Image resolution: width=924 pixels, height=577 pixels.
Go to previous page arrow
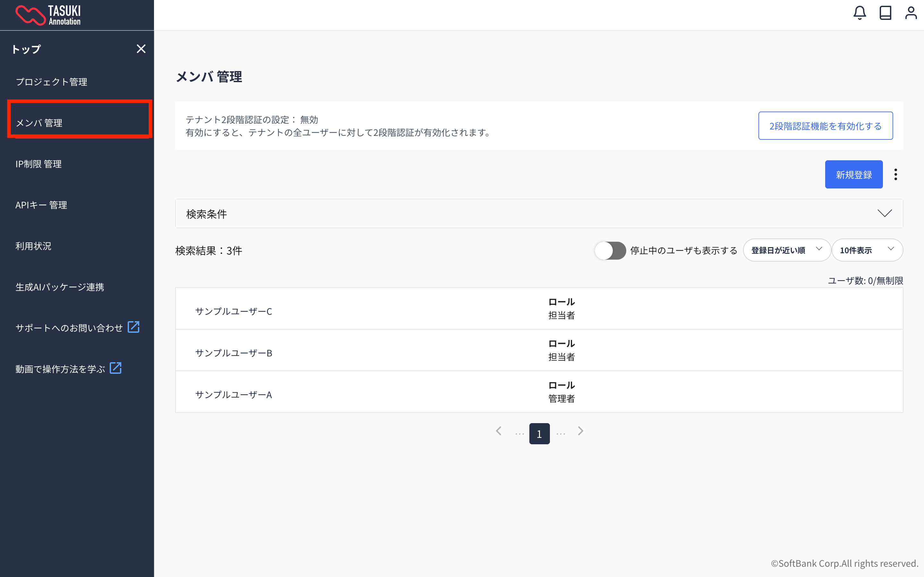(499, 431)
